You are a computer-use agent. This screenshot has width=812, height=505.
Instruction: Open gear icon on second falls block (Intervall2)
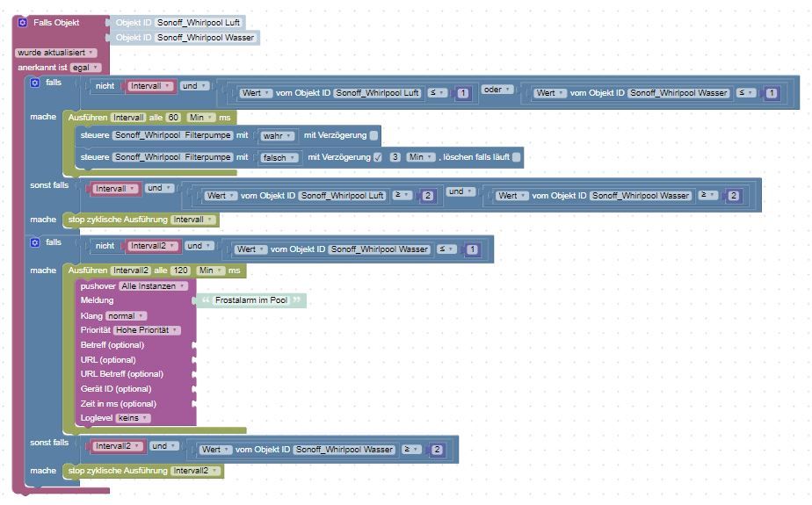(x=34, y=242)
